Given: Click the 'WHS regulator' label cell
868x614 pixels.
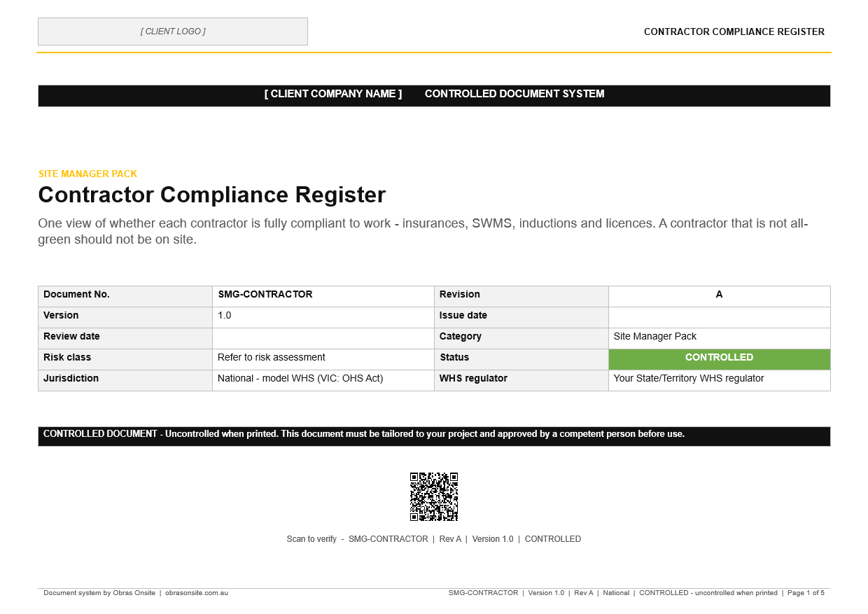Looking at the screenshot, I should pos(521,380).
